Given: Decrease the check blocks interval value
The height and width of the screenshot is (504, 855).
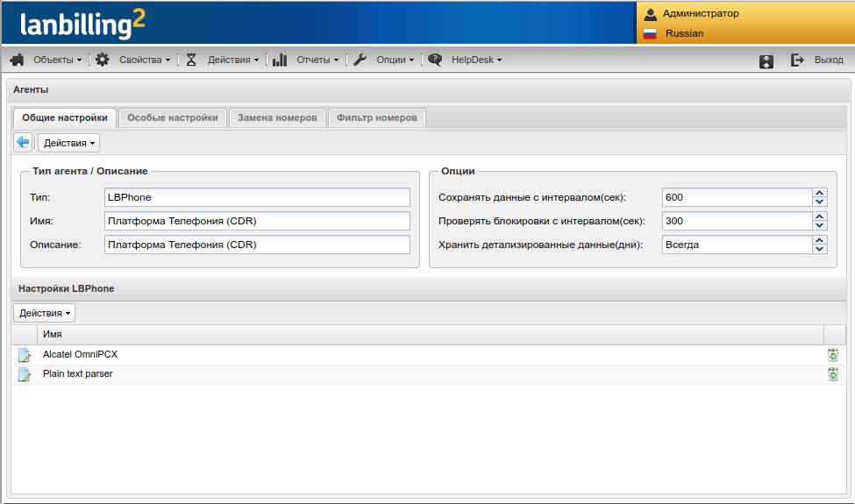Looking at the screenshot, I should (820, 225).
